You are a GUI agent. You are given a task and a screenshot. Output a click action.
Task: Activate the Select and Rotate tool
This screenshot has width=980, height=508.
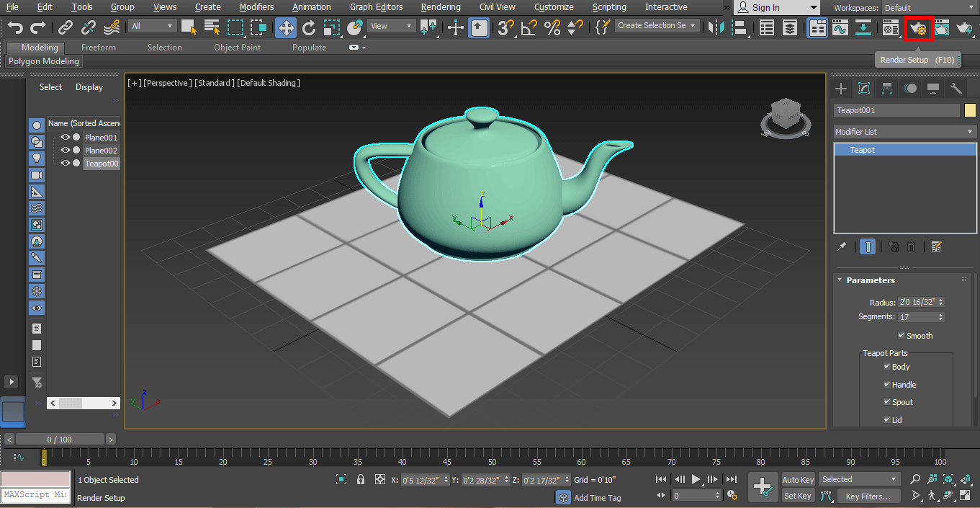(x=309, y=28)
